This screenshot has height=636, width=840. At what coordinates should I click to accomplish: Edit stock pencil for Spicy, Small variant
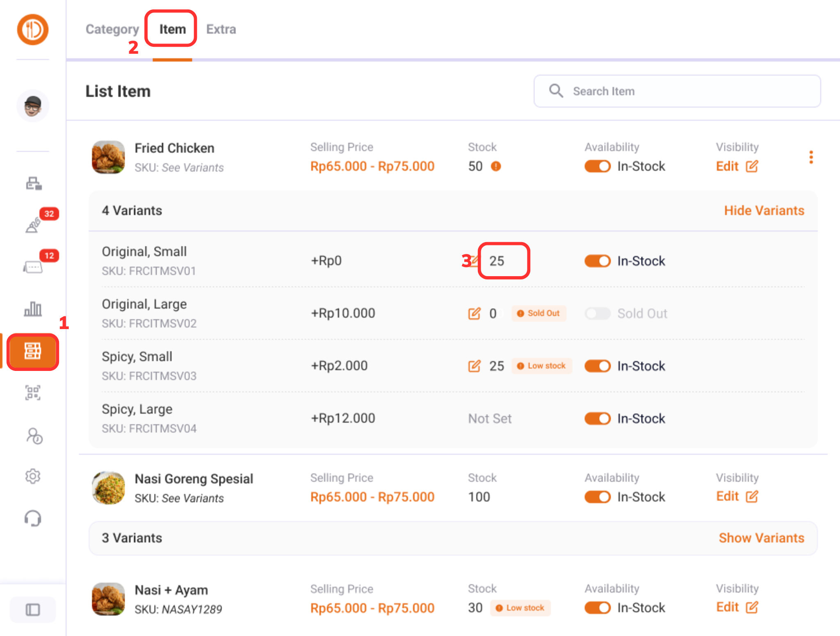point(474,366)
